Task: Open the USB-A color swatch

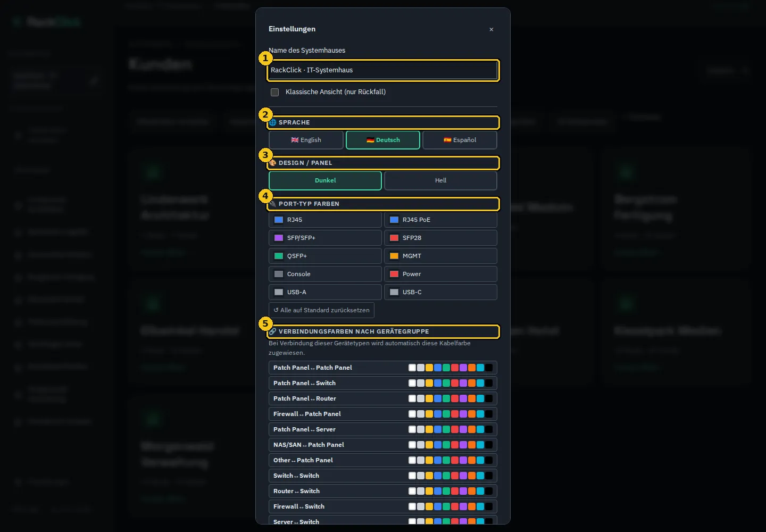Action: click(279, 292)
